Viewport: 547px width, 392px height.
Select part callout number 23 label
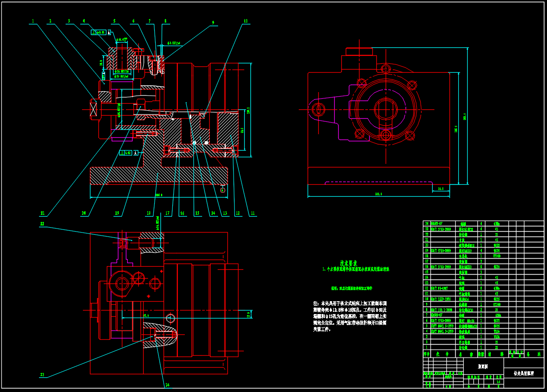(42, 375)
